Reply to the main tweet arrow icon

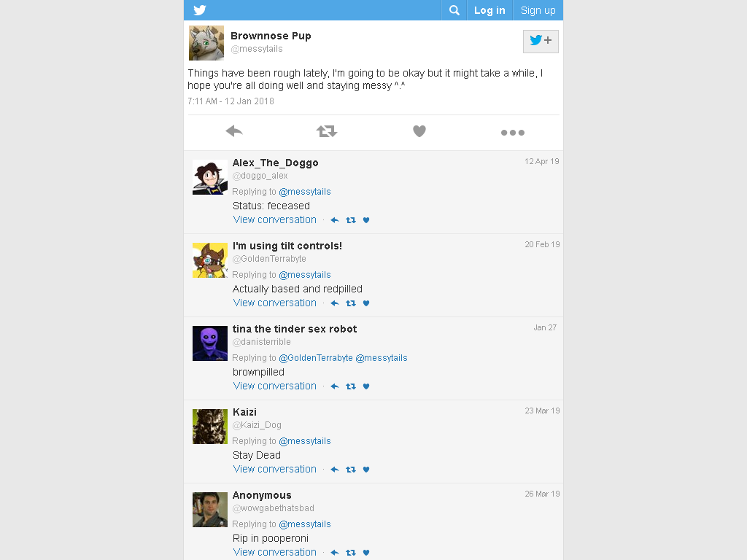tap(234, 131)
